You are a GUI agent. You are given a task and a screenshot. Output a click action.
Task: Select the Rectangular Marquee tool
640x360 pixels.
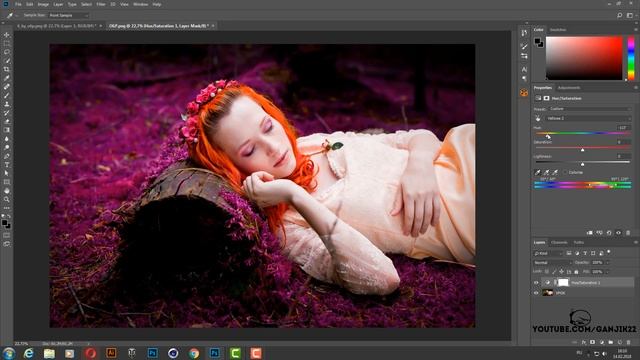(7, 44)
